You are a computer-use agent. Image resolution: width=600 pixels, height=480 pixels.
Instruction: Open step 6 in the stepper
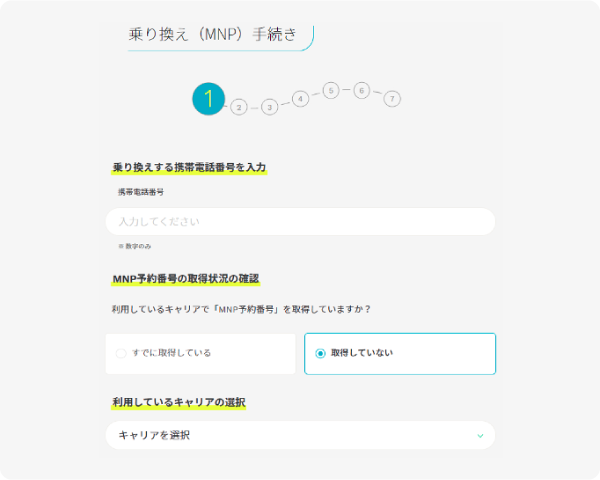point(361,90)
